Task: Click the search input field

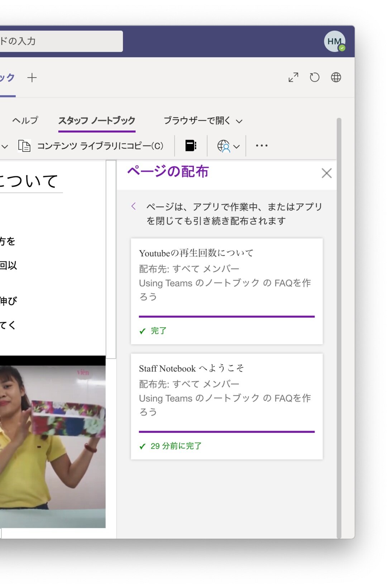Action: pyautogui.click(x=61, y=41)
